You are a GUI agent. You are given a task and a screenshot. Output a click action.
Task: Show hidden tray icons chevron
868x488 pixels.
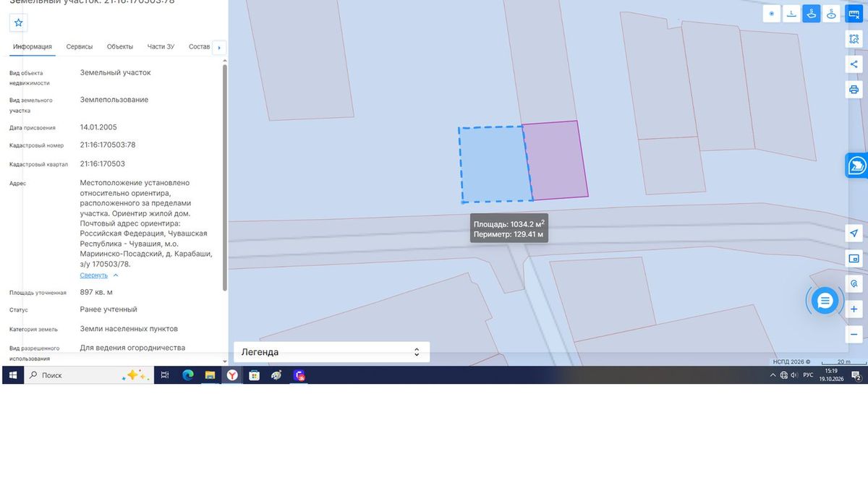pyautogui.click(x=773, y=375)
